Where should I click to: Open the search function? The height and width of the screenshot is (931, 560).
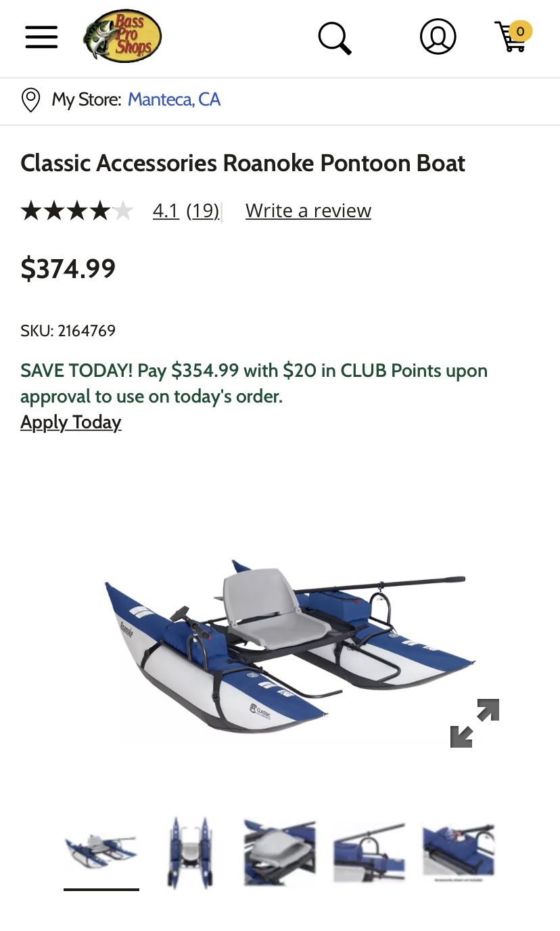[x=335, y=37]
